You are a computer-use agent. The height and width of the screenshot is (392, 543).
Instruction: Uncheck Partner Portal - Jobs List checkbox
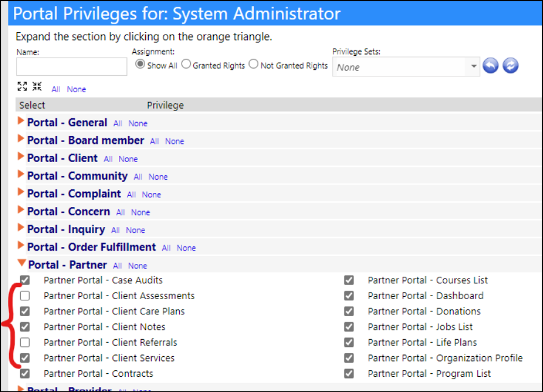click(349, 326)
